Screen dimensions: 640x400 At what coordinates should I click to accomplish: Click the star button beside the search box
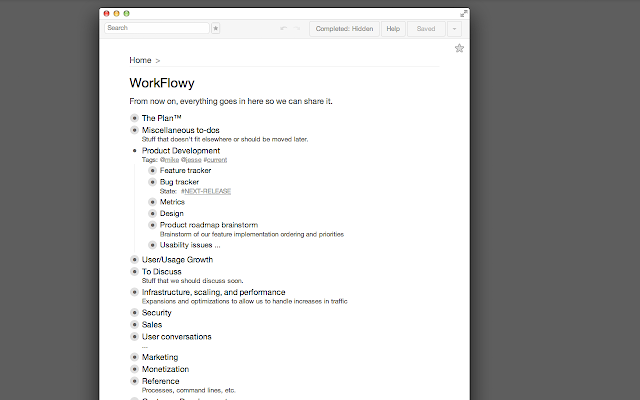click(216, 28)
